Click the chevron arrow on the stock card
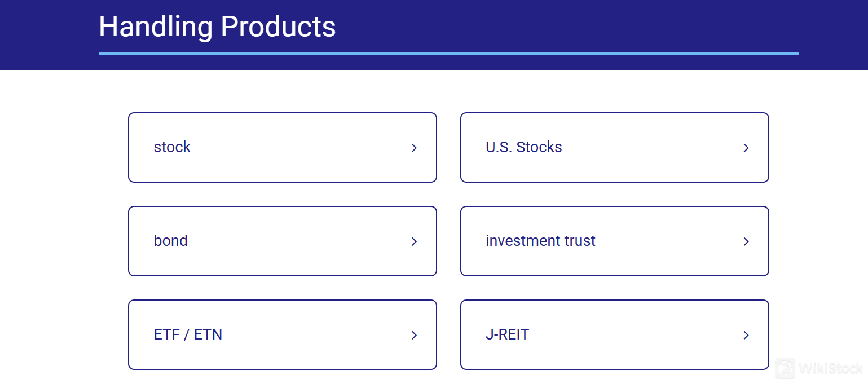Image resolution: width=868 pixels, height=388 pixels. click(414, 148)
